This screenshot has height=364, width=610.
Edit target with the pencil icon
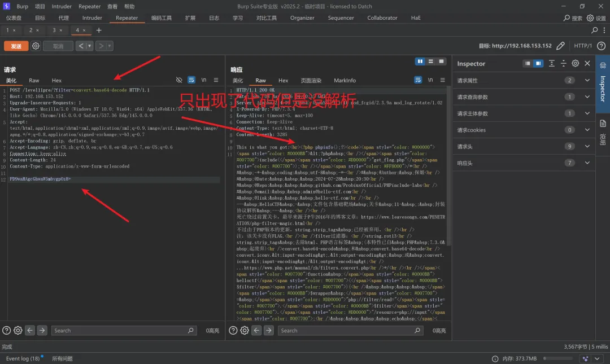pos(560,46)
